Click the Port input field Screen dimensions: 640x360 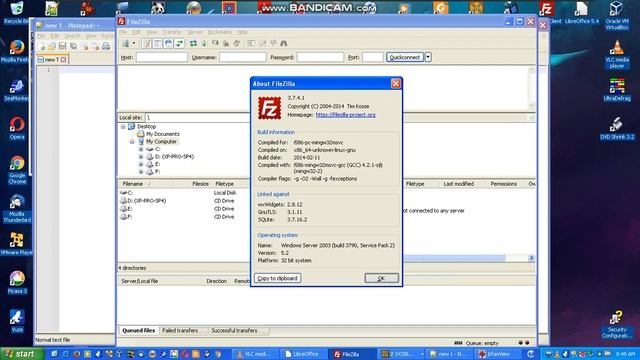tap(373, 57)
